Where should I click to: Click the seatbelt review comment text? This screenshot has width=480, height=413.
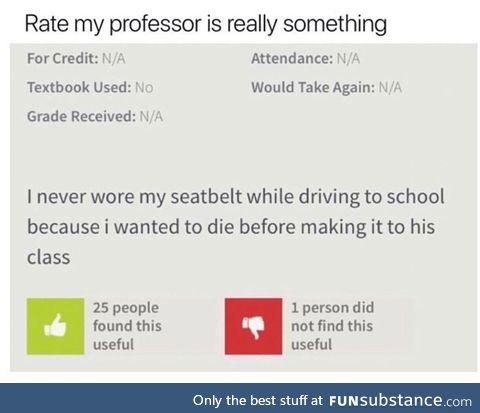235,227
